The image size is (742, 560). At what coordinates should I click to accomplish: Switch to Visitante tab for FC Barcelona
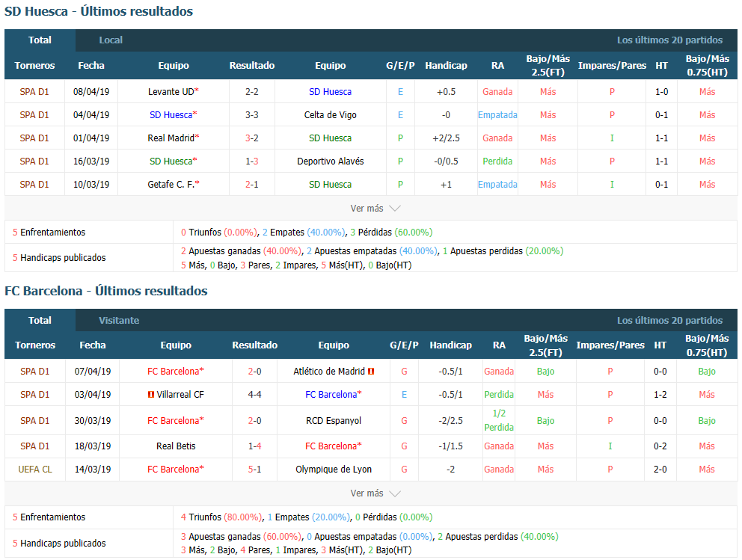tap(119, 320)
